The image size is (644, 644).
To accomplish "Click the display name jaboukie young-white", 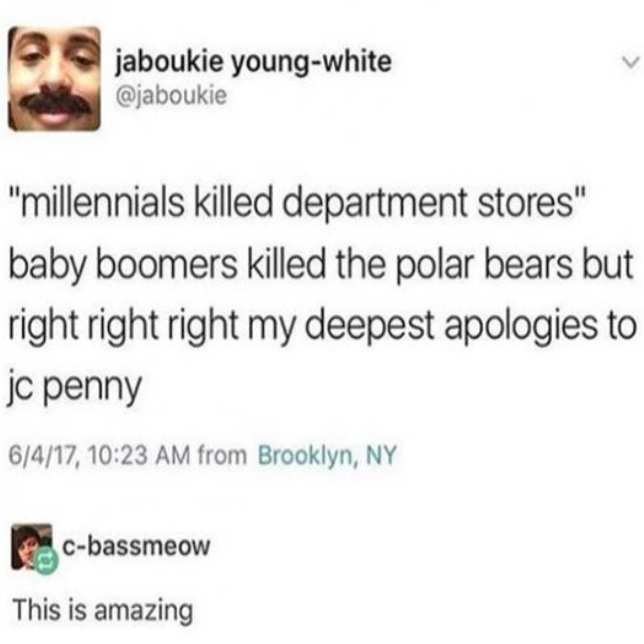I will pos(253,63).
